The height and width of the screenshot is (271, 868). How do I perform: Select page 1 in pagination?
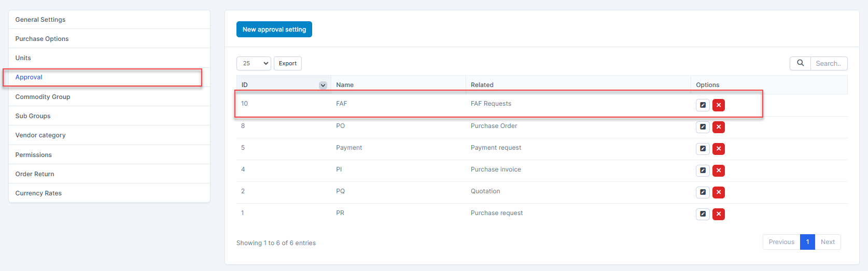point(807,242)
